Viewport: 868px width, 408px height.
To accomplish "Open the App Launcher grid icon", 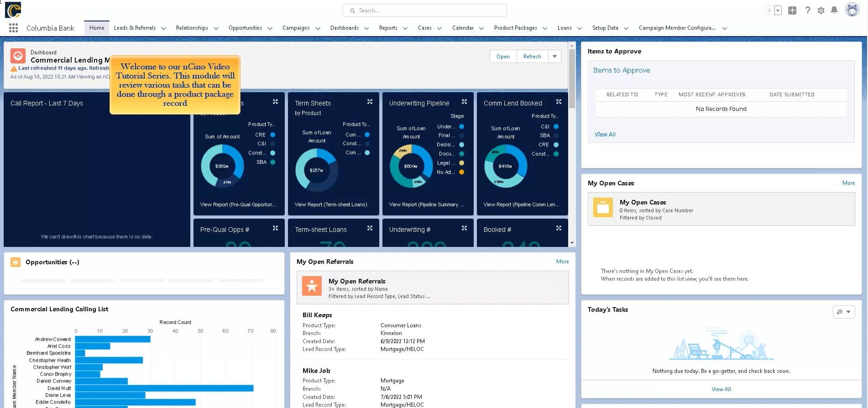I will coord(13,28).
